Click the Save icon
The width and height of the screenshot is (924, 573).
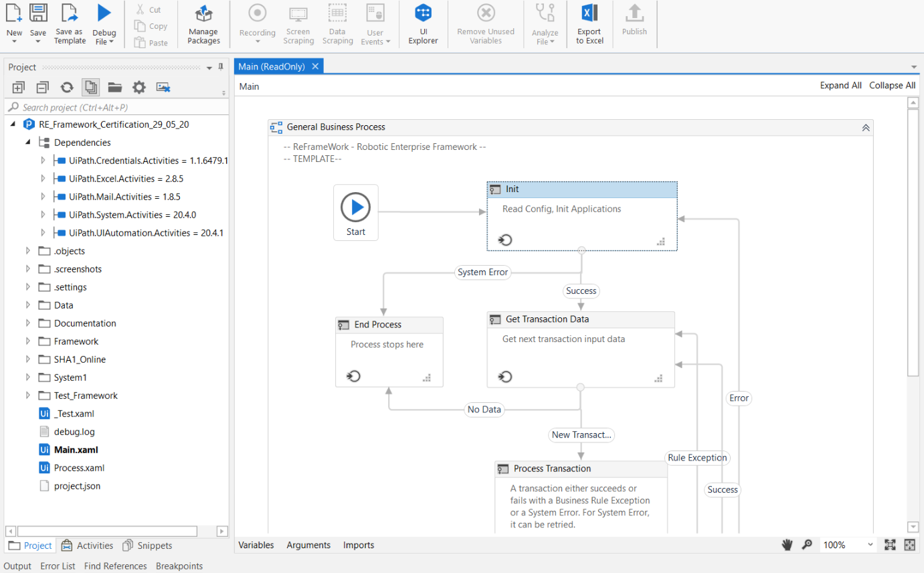38,13
